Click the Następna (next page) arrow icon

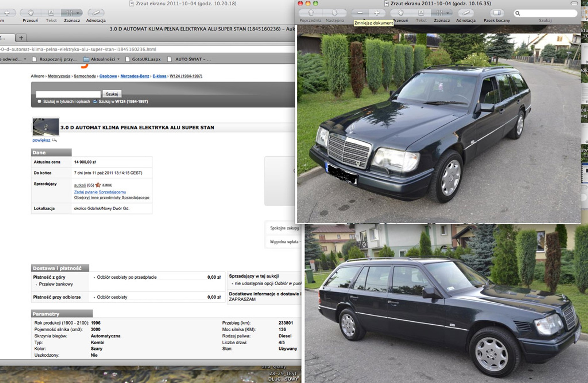[x=334, y=13]
